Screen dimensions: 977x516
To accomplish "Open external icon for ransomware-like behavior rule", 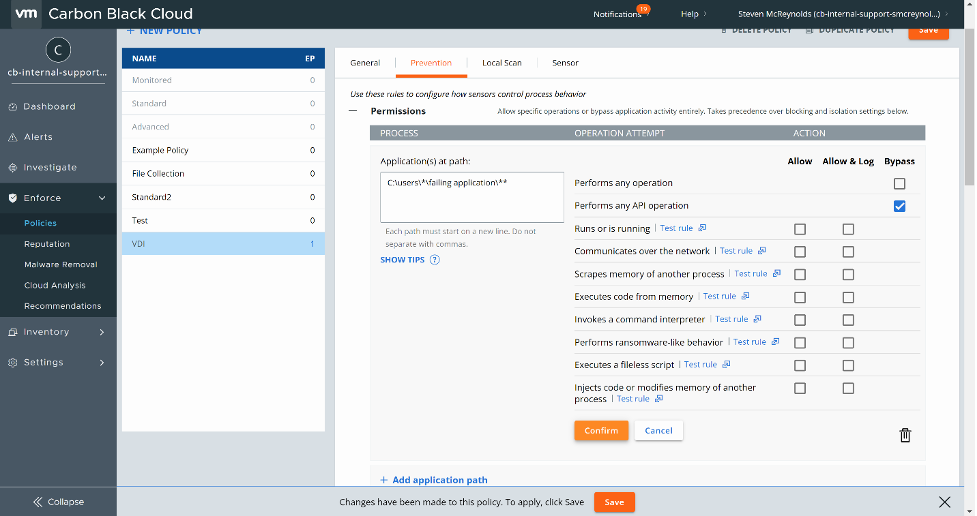I will pyautogui.click(x=775, y=342).
